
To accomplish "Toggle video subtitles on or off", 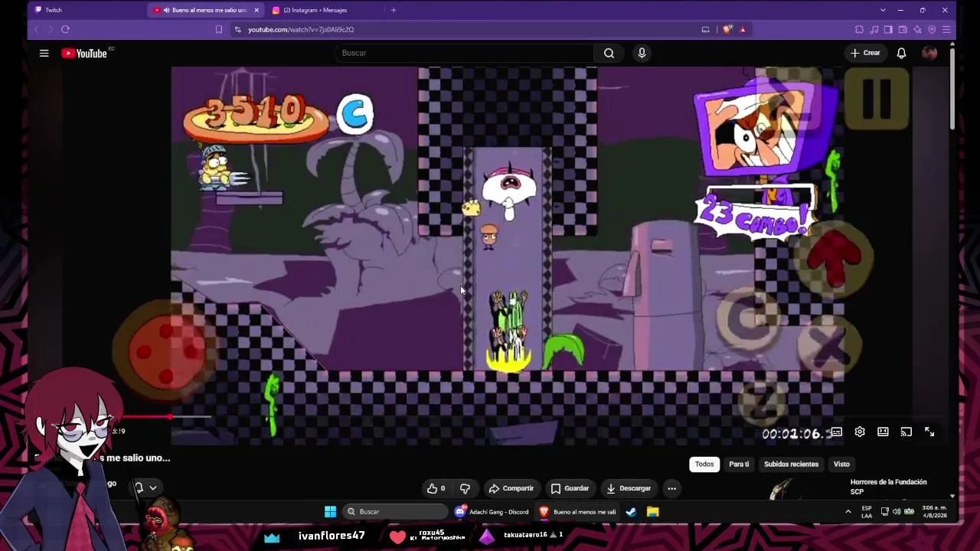I will (837, 432).
